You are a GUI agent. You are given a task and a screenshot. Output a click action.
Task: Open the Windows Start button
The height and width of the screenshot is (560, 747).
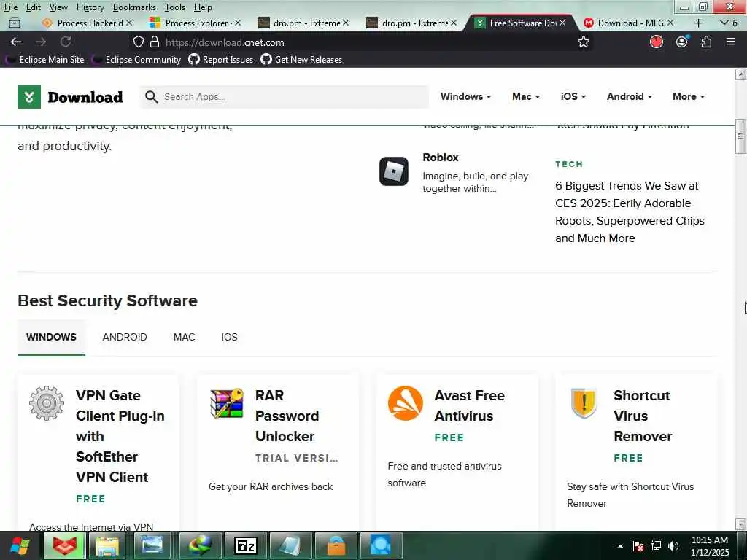coord(20,545)
